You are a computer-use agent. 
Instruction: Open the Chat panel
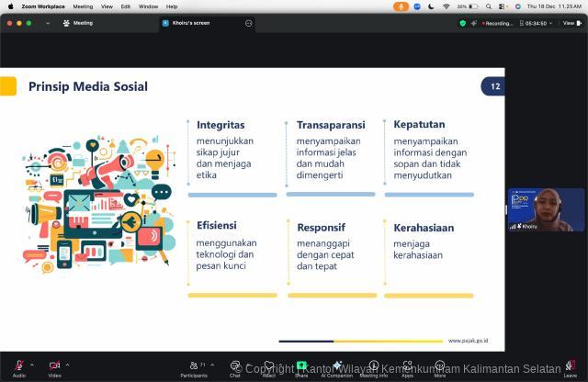pos(235,366)
